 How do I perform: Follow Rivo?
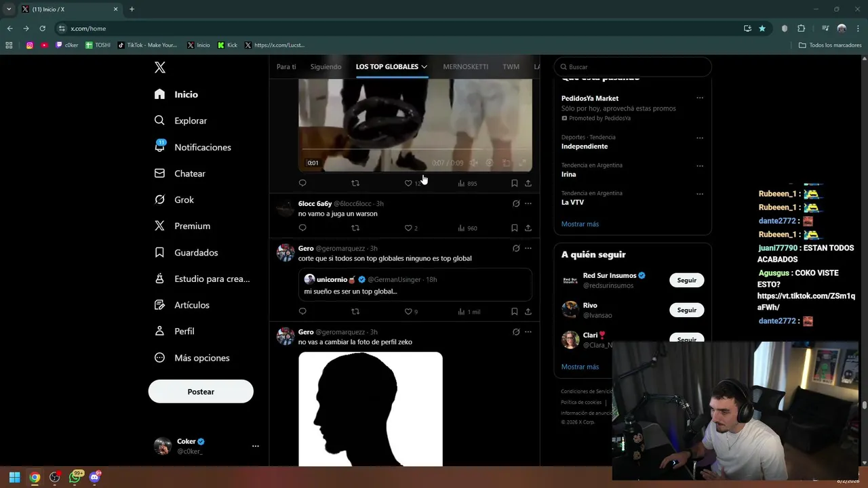686,310
